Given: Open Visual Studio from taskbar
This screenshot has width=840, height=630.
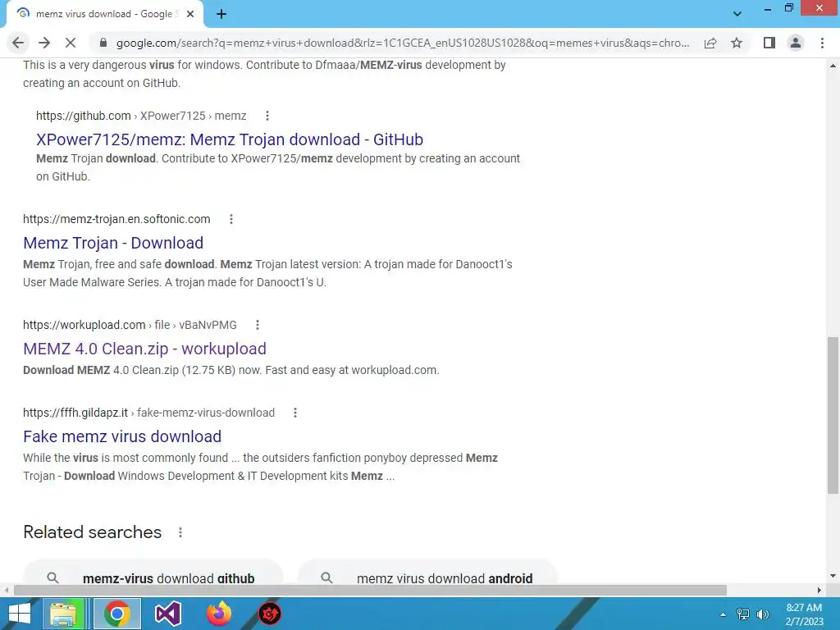Looking at the screenshot, I should pyautogui.click(x=167, y=614).
